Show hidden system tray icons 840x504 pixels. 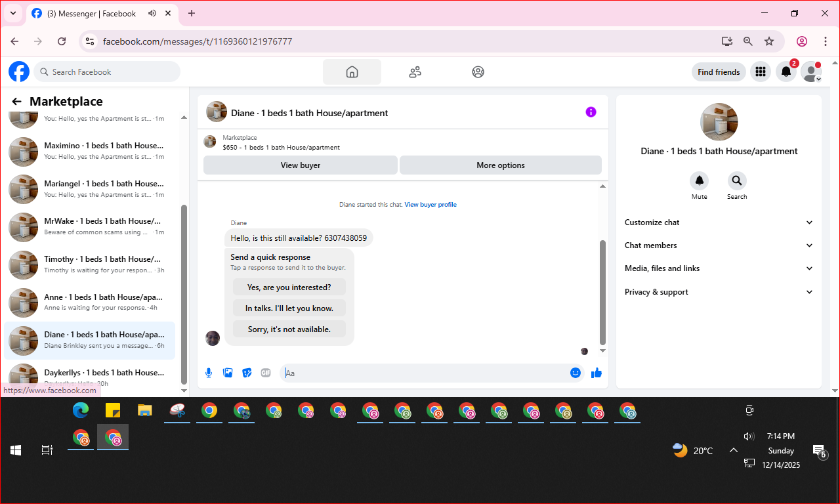click(734, 450)
